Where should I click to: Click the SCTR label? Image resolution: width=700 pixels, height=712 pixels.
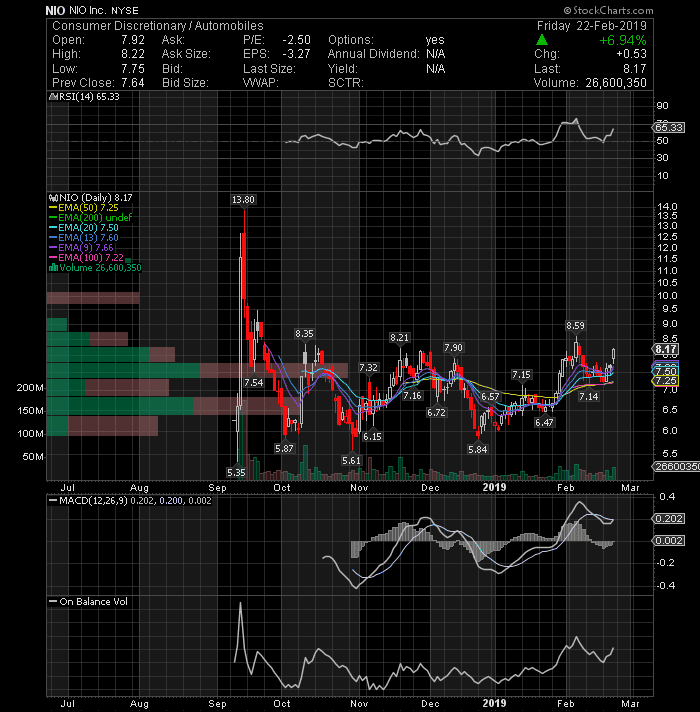[346, 83]
